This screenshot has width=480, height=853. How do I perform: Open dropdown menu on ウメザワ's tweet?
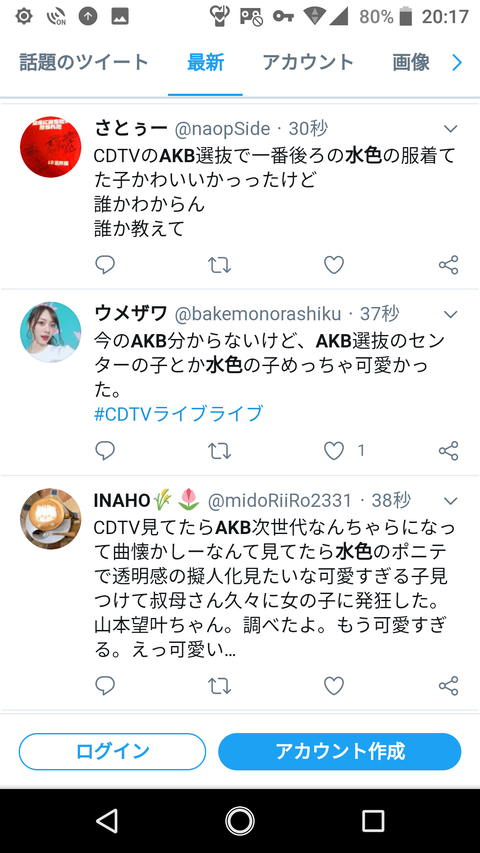click(x=451, y=314)
